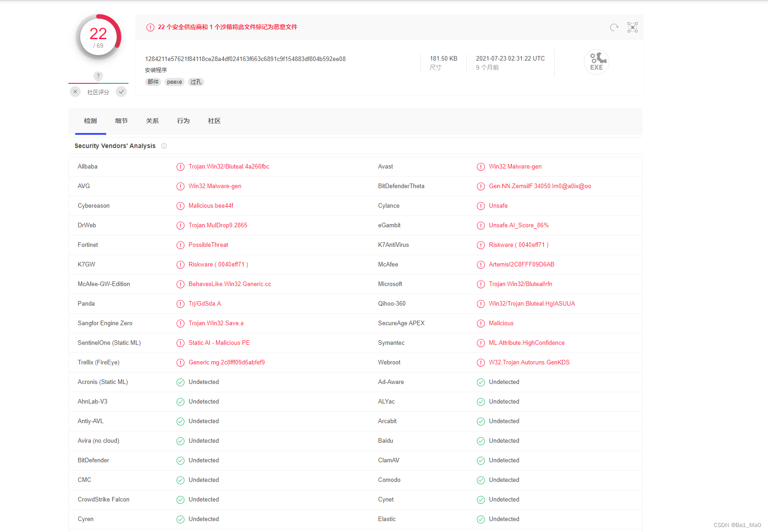Click Malicious.bee44f Cybereason result

click(211, 206)
